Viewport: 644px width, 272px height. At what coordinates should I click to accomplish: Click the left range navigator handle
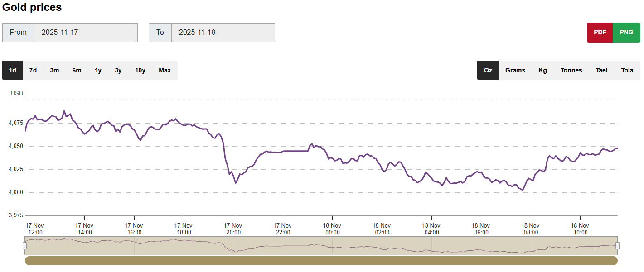25,246
